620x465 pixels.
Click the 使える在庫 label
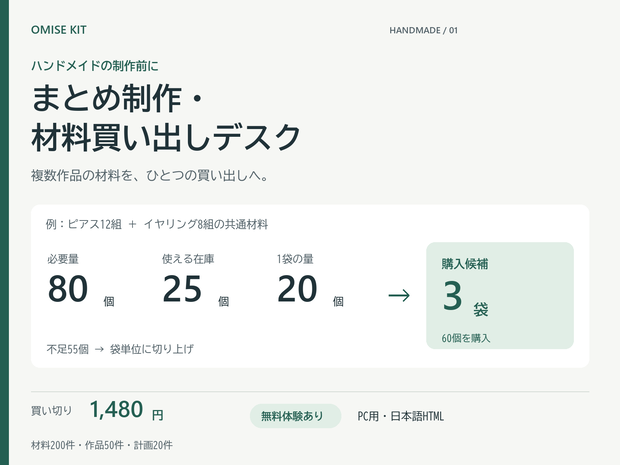tap(188, 259)
